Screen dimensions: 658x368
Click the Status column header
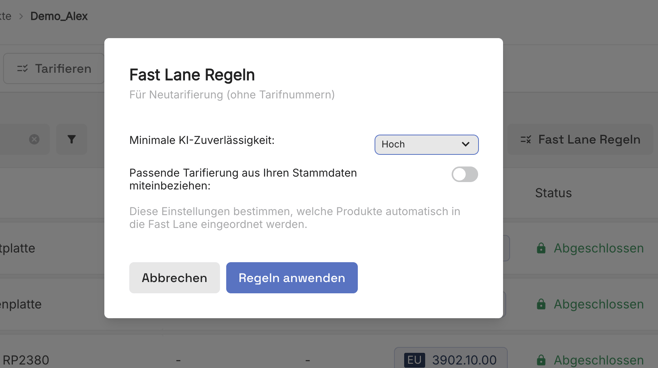pyautogui.click(x=553, y=193)
